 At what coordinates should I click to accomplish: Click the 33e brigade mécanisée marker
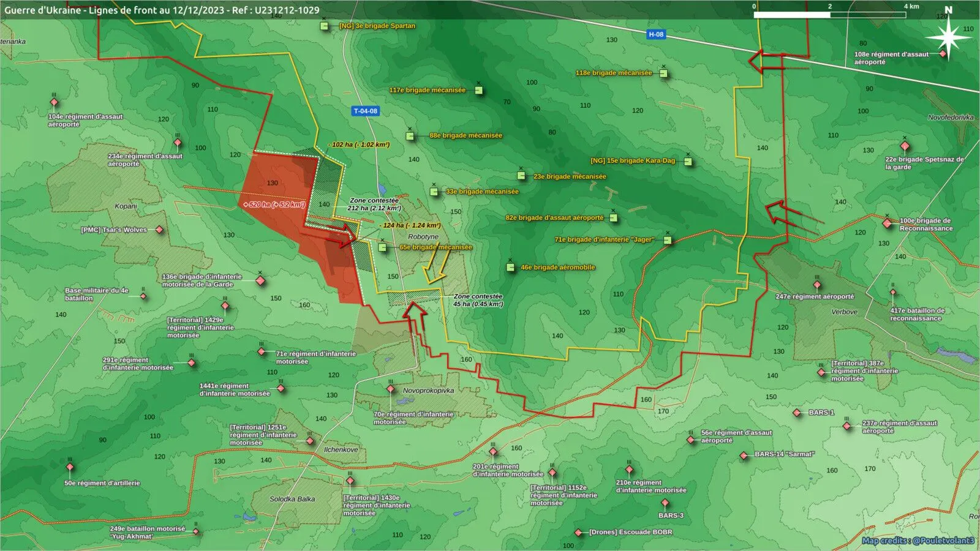[x=434, y=192]
